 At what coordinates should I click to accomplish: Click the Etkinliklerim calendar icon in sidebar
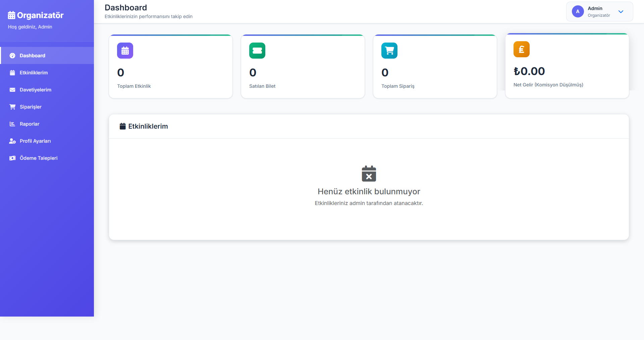[x=12, y=73]
